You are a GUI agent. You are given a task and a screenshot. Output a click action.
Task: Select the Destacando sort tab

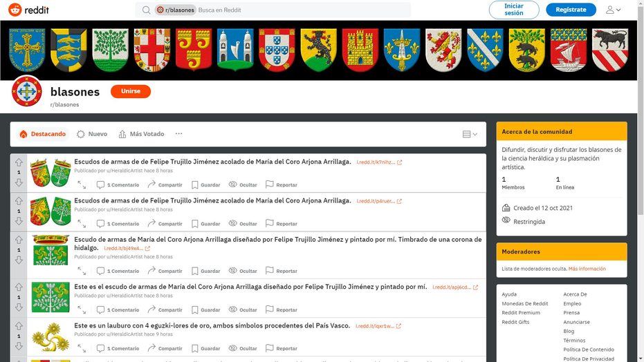tap(43, 134)
